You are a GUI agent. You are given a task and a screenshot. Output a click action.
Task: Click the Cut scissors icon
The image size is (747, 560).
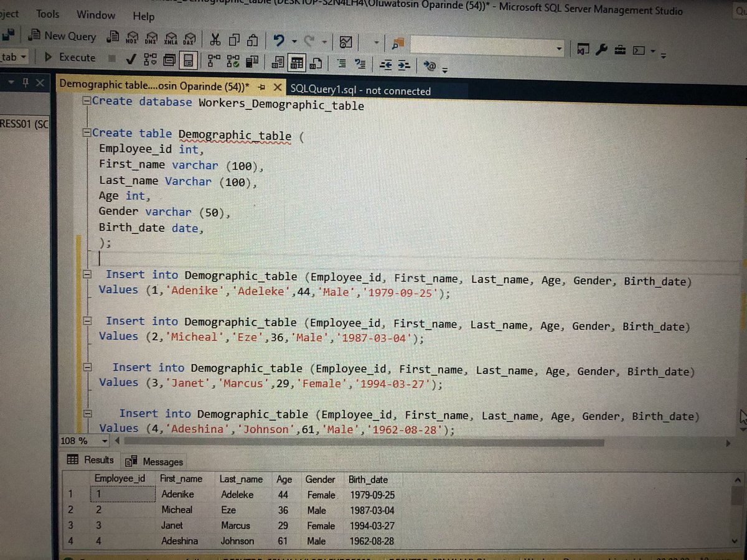tap(215, 39)
